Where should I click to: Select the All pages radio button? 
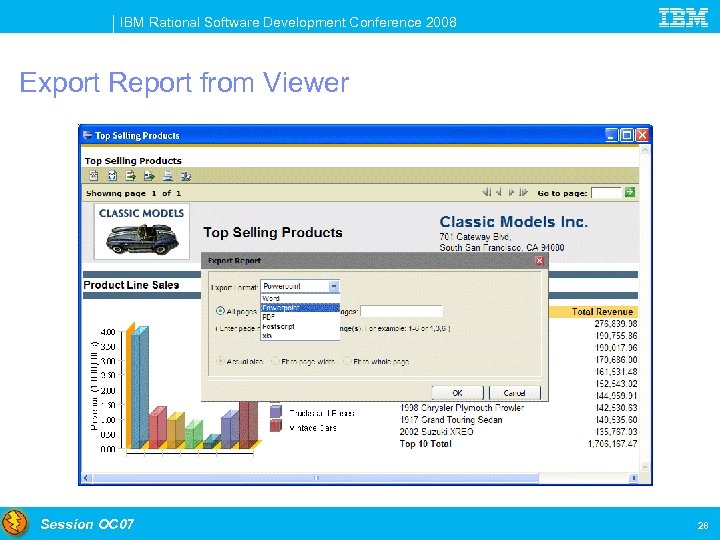click(x=220, y=311)
